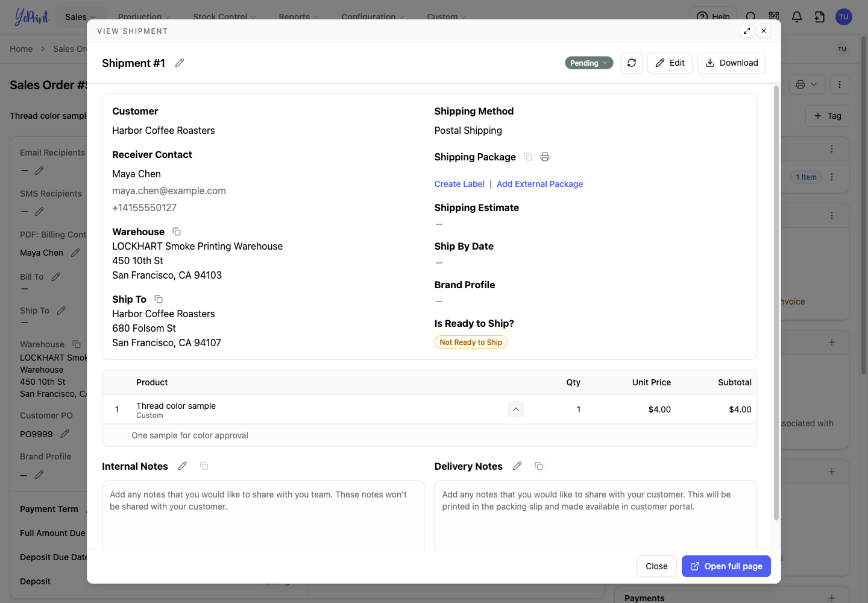Screen dimensions: 868x603
Task: Edit Internal Notes pencil icon
Action: pos(183,466)
